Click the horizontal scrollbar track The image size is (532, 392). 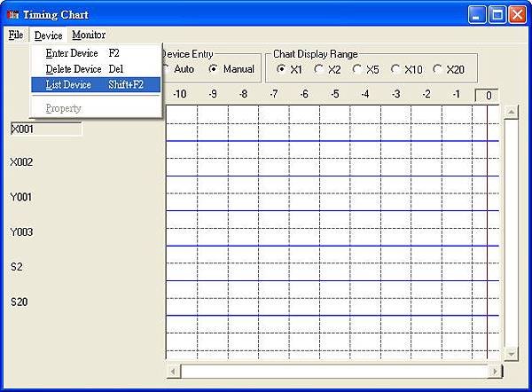click(x=334, y=372)
